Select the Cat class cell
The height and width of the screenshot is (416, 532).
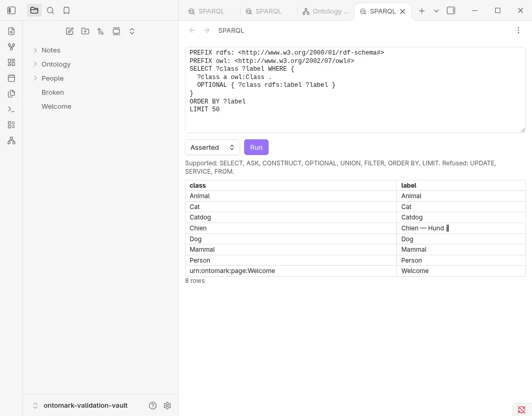pyautogui.click(x=291, y=207)
